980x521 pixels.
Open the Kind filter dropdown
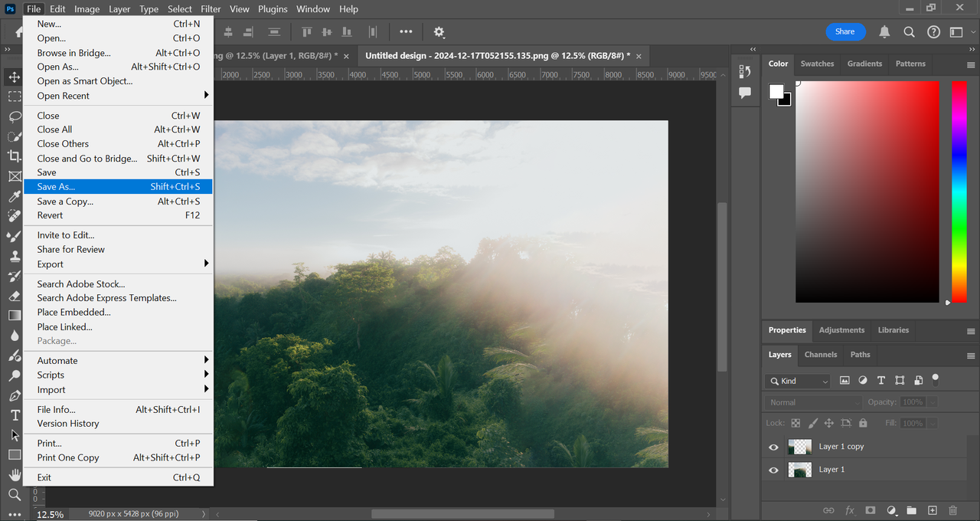pyautogui.click(x=798, y=381)
